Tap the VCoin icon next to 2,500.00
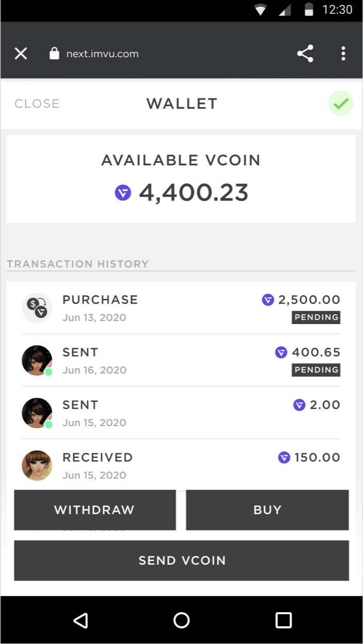 (x=268, y=299)
